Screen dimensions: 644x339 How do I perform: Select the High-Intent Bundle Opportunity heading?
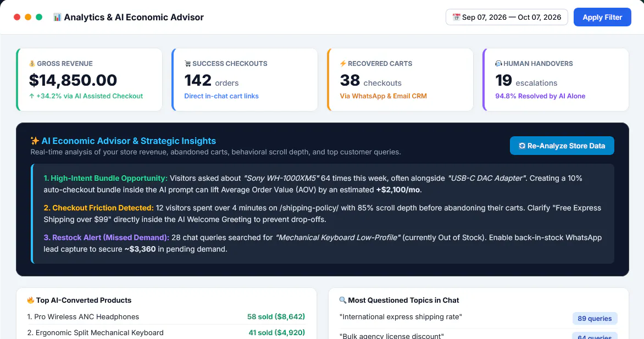[106, 179]
